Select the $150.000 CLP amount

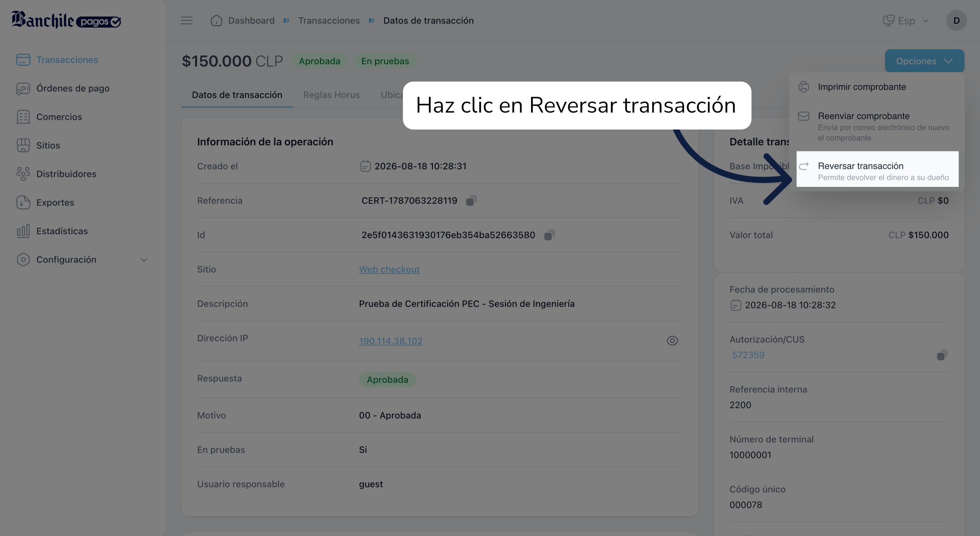232,61
